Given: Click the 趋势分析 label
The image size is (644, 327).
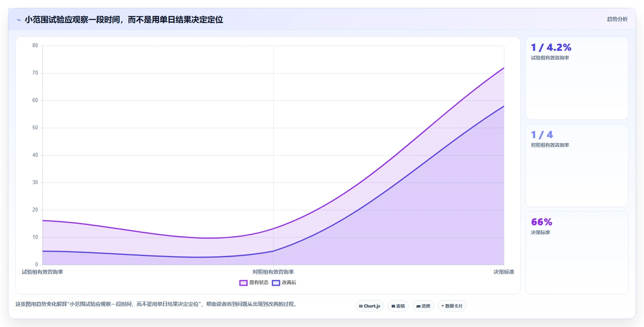Looking at the screenshot, I should (x=617, y=19).
